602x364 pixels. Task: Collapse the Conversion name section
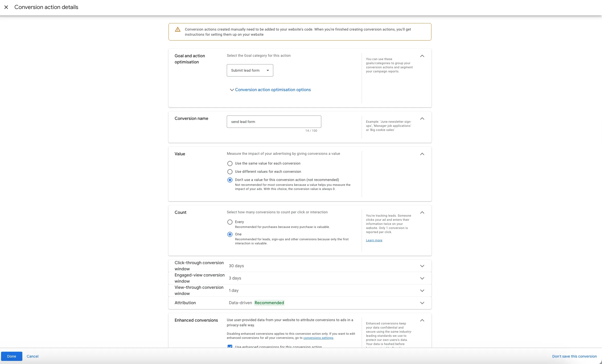click(x=422, y=119)
